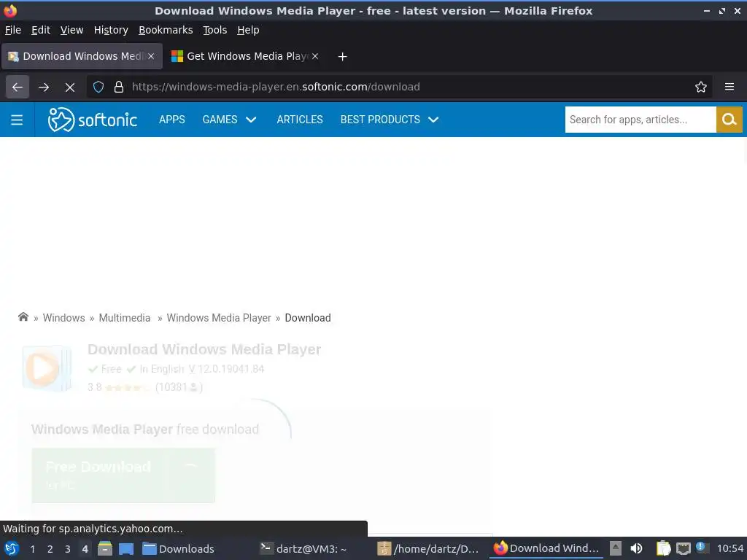Click the 10:54 clock

[729, 549]
